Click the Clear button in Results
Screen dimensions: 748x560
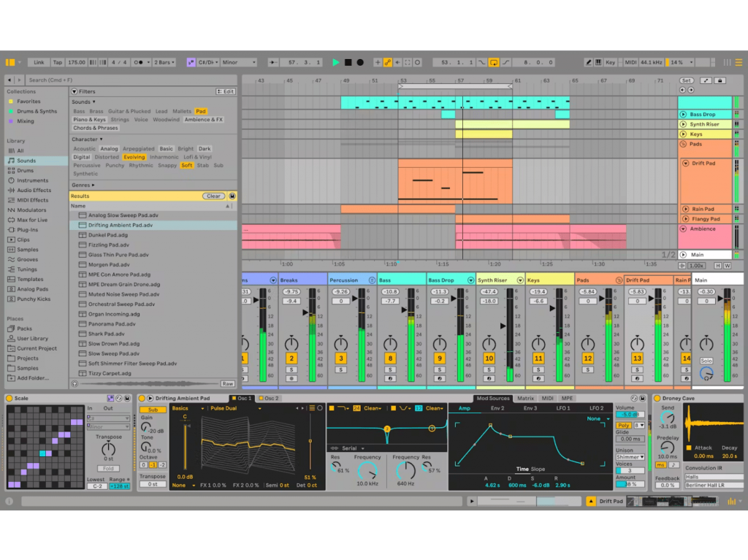coord(213,196)
